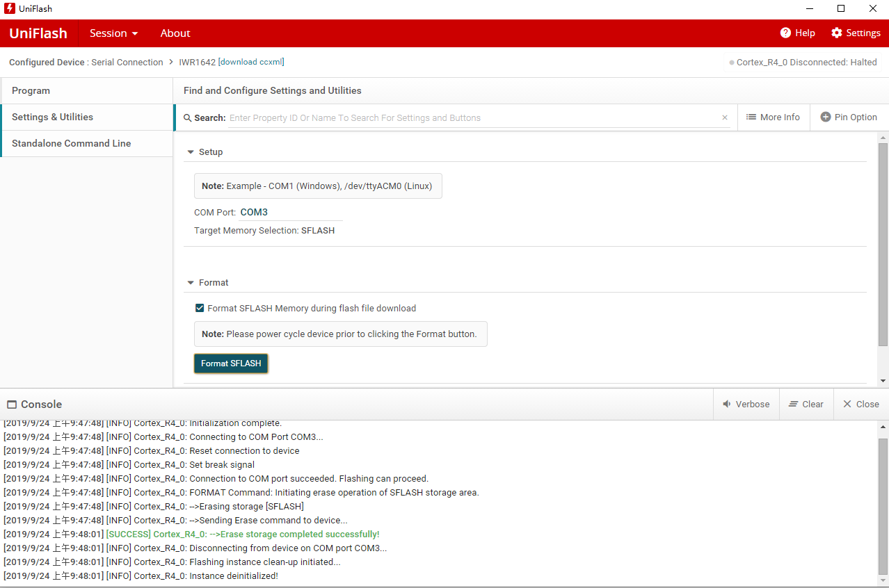This screenshot has width=889, height=588.
Task: Click the Instance deinitialized log line
Action: pos(141,576)
